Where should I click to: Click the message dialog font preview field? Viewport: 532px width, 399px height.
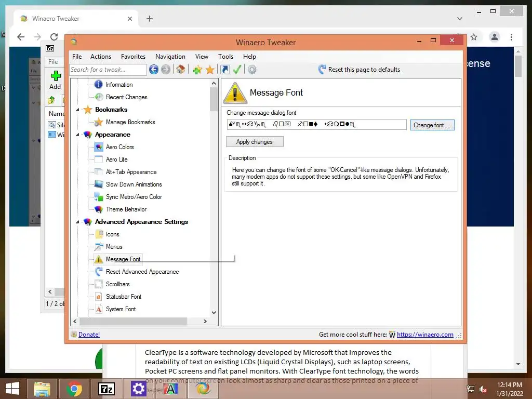point(316,125)
